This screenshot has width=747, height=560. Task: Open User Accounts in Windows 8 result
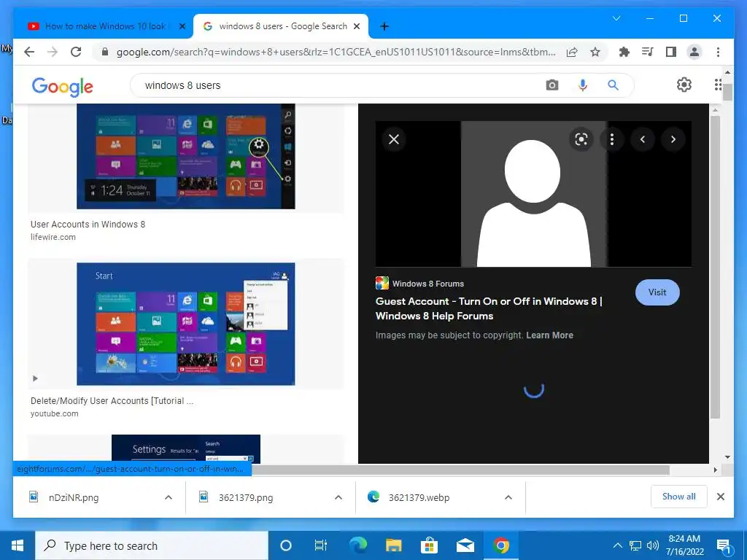pos(88,225)
